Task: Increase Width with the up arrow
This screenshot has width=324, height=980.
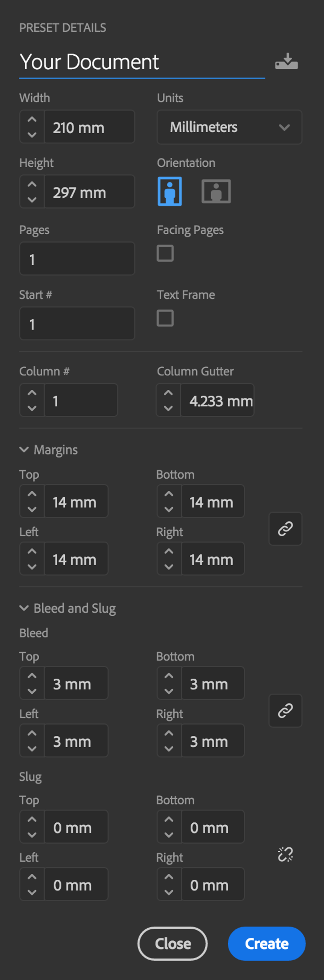Action: coord(32,120)
